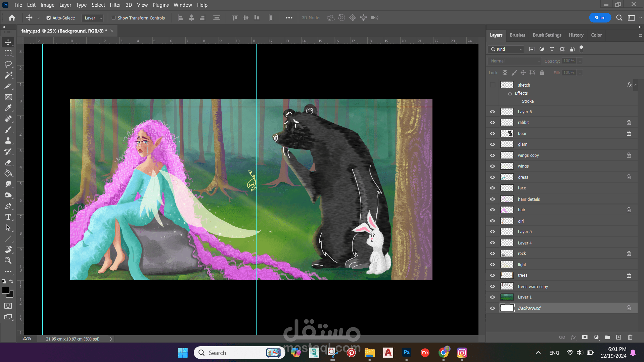Open Pinterest from the taskbar
This screenshot has height=362, width=644.
[x=351, y=353]
